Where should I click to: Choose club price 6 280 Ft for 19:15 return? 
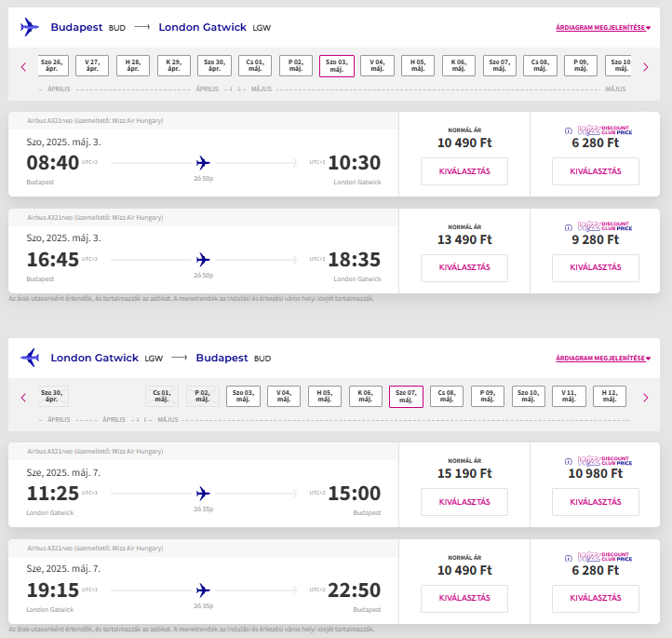tap(596, 599)
